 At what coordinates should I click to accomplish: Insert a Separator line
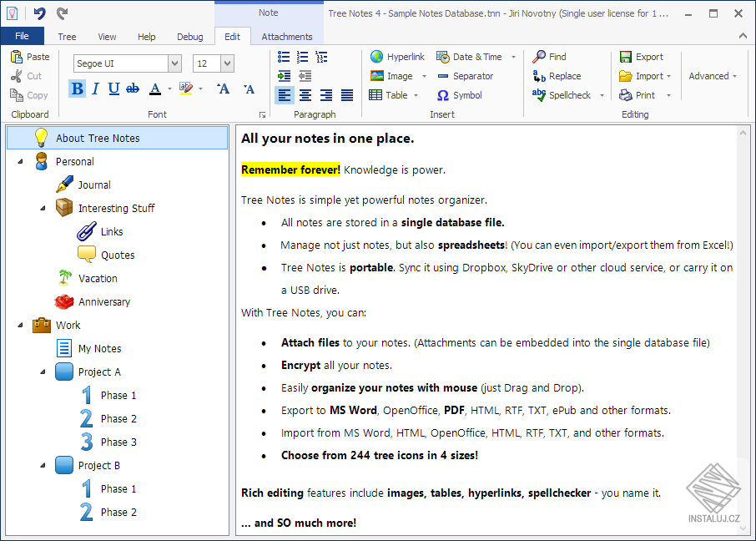(x=465, y=76)
